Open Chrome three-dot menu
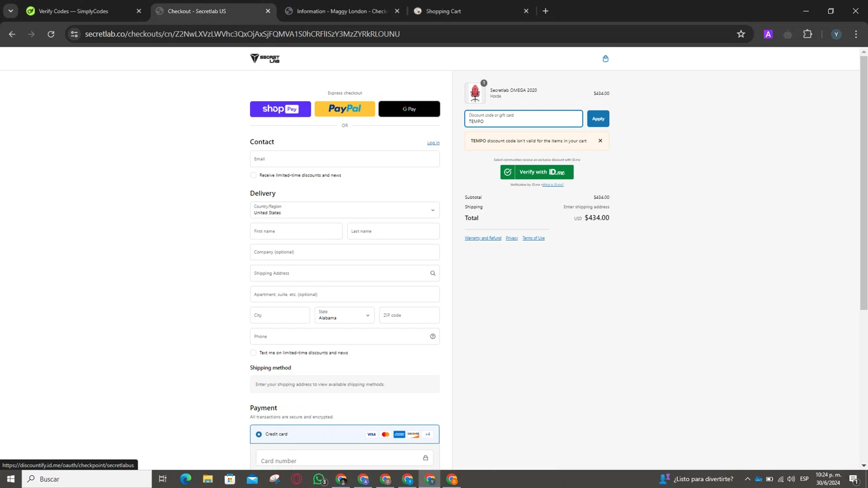 (856, 34)
